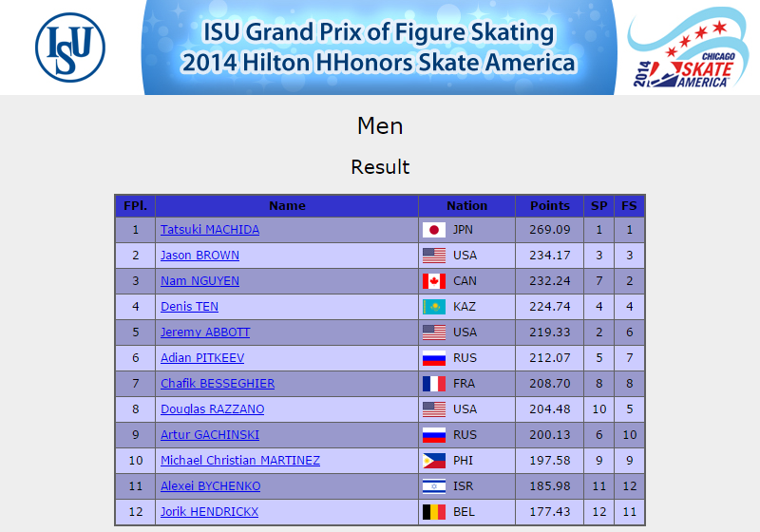Open the Jorik HENDRICKX link
This screenshot has width=760, height=532.
pos(209,512)
